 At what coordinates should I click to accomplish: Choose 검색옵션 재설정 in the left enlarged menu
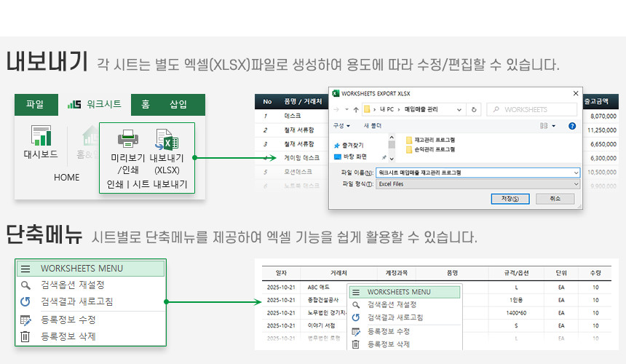tap(72, 285)
